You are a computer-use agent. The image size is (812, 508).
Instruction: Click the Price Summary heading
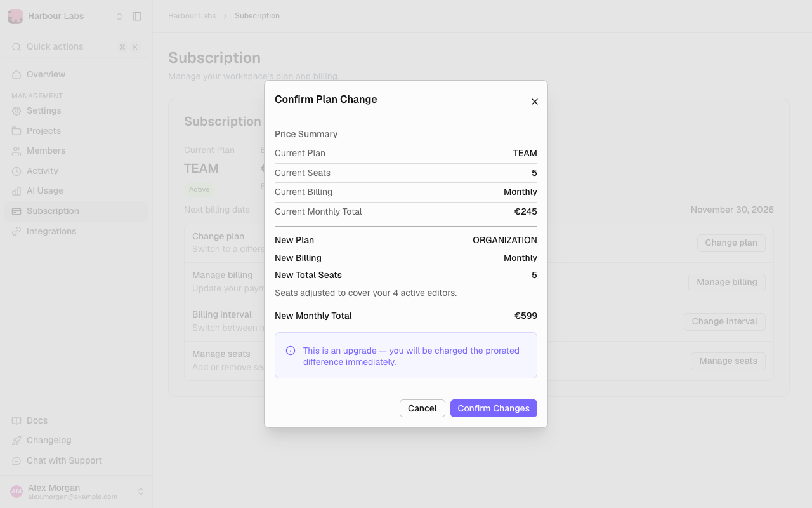[x=306, y=134]
